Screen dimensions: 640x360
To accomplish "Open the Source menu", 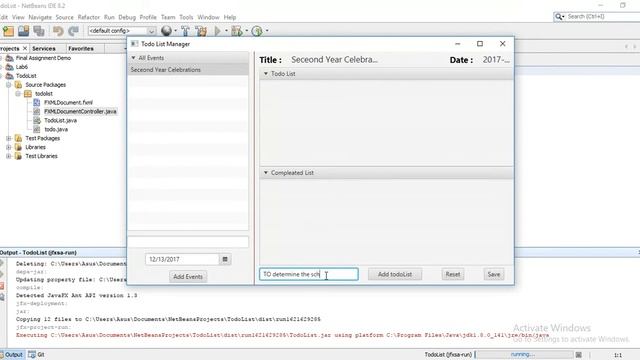I will coord(64,17).
